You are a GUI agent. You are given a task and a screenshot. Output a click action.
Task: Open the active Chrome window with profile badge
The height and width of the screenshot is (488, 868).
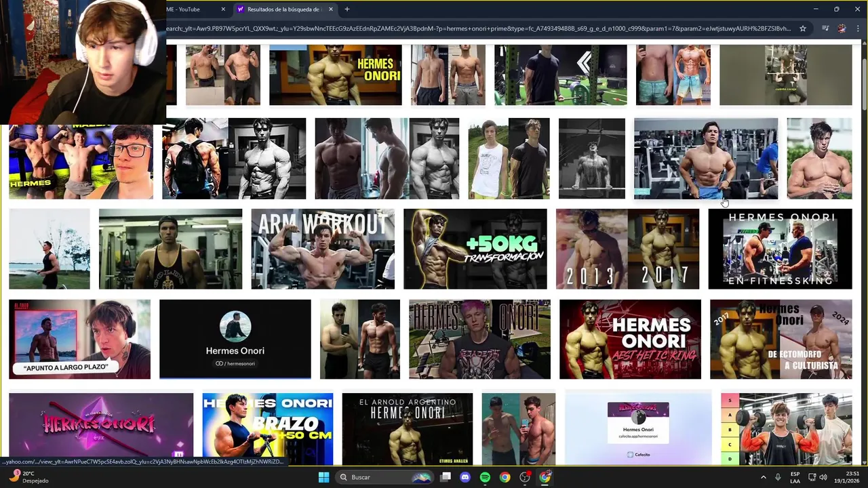point(545,477)
